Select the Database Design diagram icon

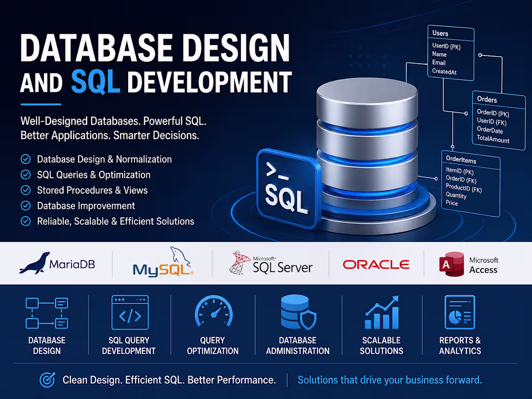pos(47,313)
